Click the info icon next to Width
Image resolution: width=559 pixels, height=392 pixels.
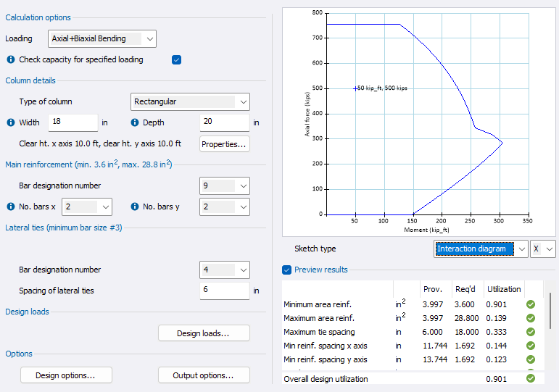pyautogui.click(x=11, y=122)
